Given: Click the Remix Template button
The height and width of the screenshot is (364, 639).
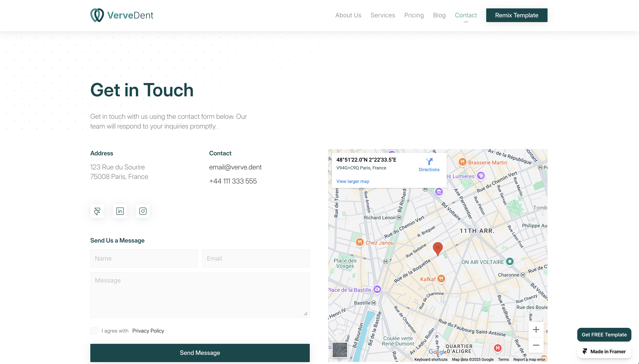Looking at the screenshot, I should [516, 15].
